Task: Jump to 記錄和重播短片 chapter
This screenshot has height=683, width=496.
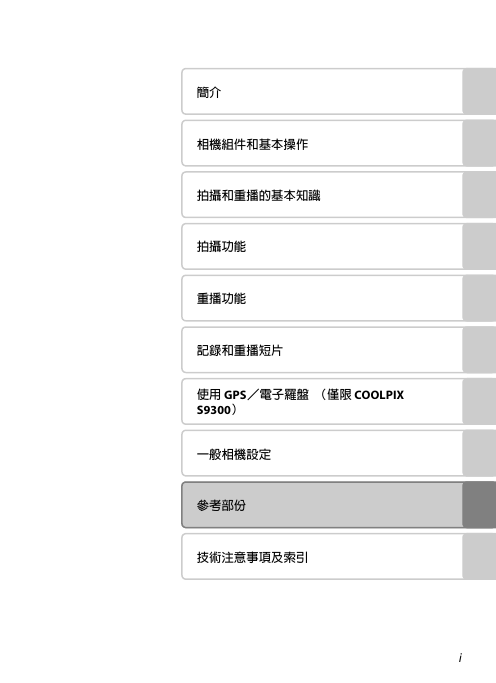Action: click(x=322, y=350)
